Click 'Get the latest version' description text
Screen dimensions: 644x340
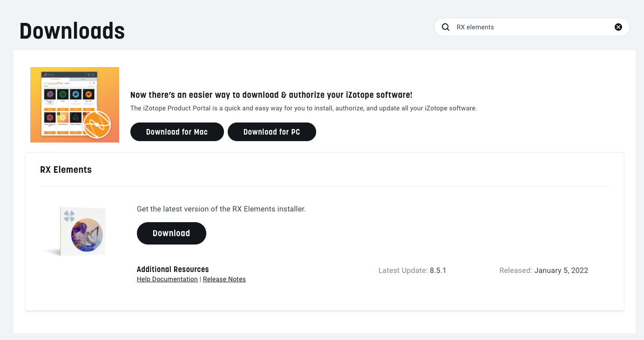[x=221, y=209]
